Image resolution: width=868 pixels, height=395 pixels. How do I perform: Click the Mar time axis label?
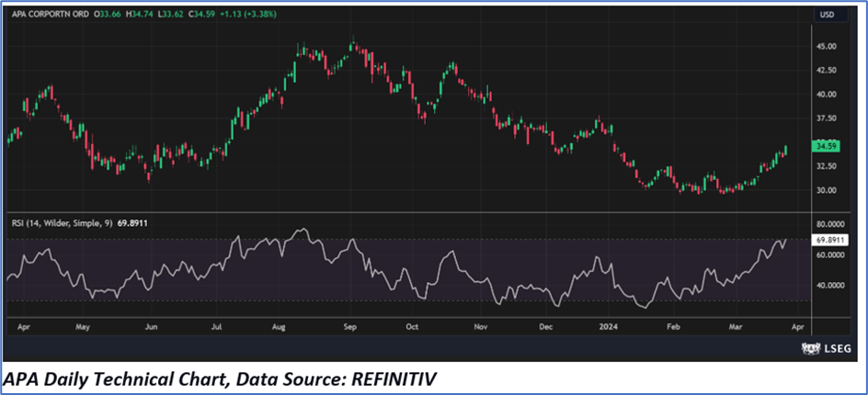coord(735,327)
